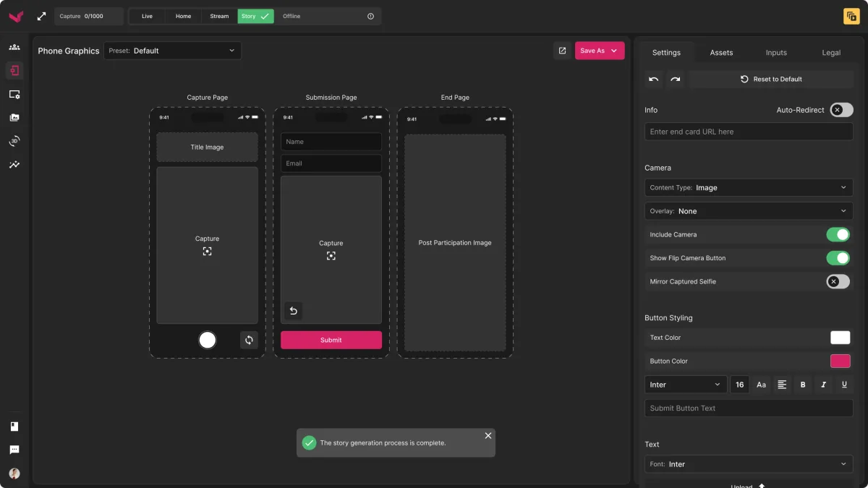
Task: Click the undo arrow in Settings
Action: tap(654, 79)
